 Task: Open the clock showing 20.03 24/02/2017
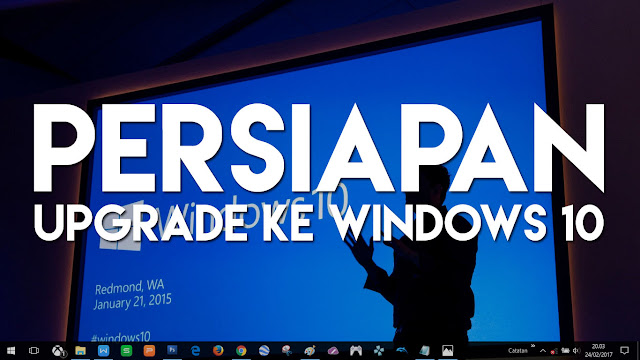598,351
